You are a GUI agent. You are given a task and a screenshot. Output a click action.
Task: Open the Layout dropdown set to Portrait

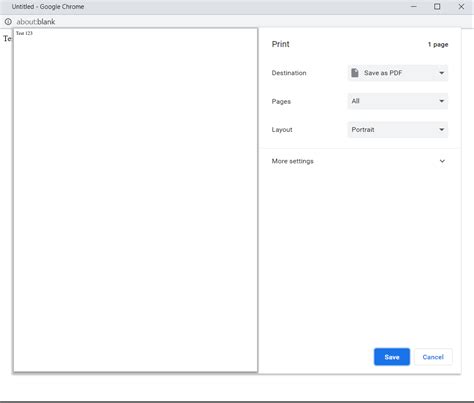point(398,130)
